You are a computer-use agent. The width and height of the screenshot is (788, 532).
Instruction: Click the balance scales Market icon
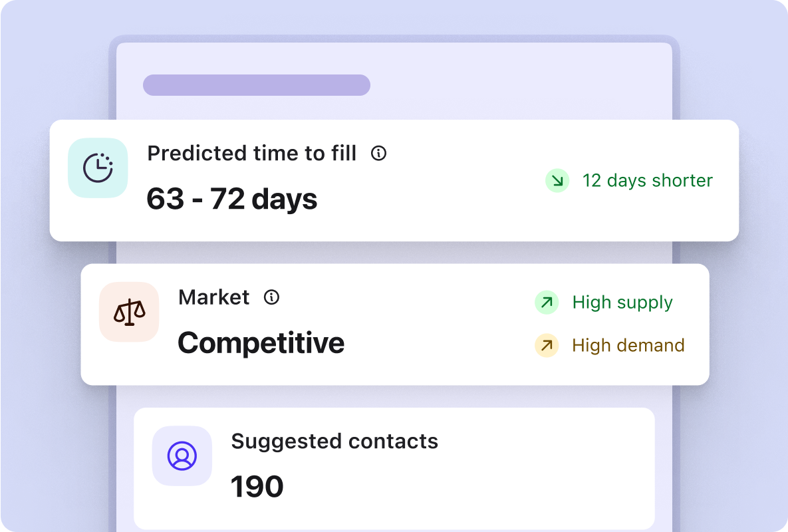(129, 312)
